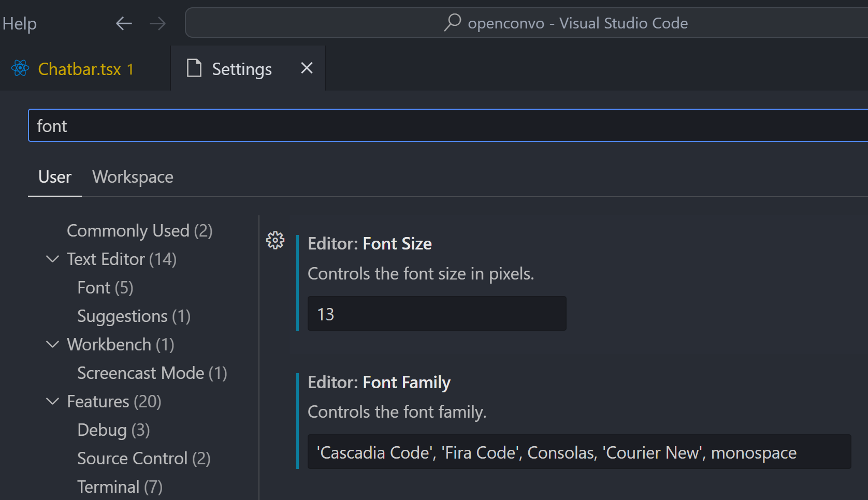Select Features (20) category
Image resolution: width=868 pixels, height=500 pixels.
click(114, 402)
